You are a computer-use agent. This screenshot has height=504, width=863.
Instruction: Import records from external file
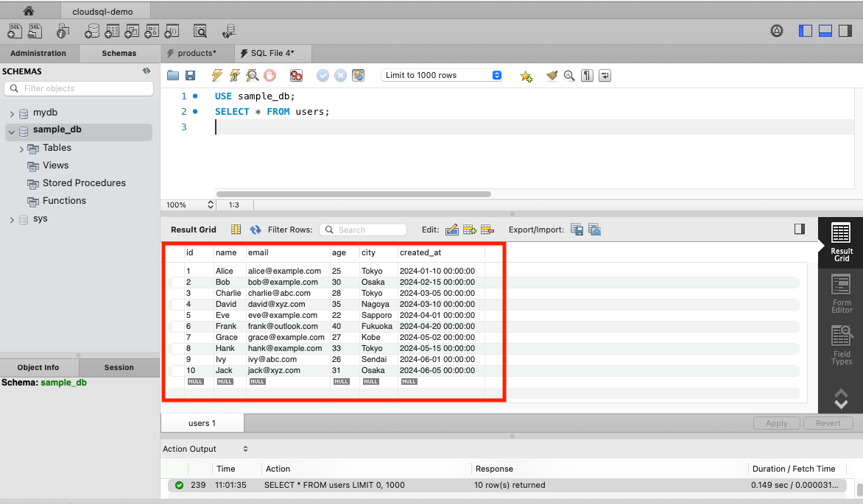(x=594, y=230)
